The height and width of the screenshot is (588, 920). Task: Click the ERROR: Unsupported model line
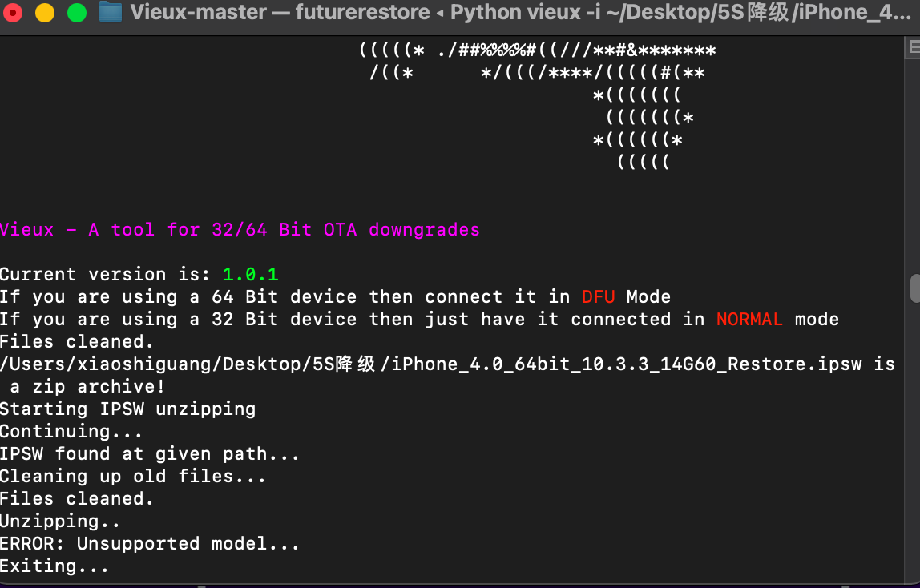(149, 544)
